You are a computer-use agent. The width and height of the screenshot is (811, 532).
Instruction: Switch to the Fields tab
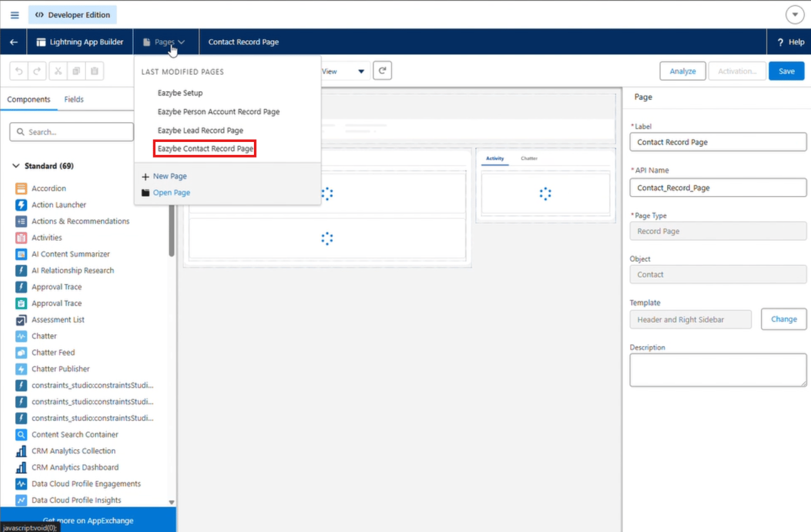coord(74,99)
